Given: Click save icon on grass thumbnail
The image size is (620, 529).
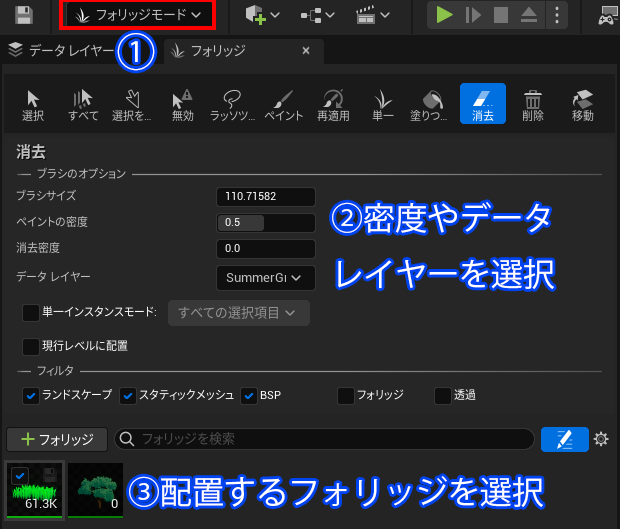Looking at the screenshot, I should 50,475.
